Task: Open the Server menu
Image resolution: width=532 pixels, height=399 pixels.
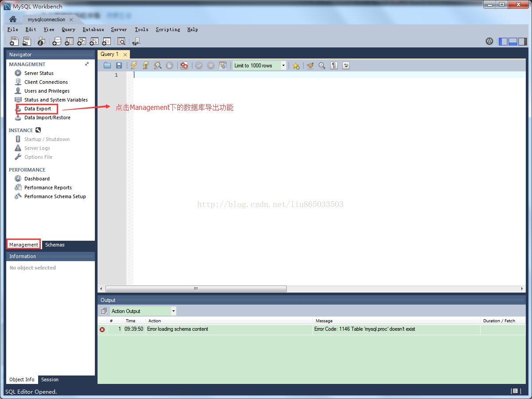Action: tap(119, 29)
